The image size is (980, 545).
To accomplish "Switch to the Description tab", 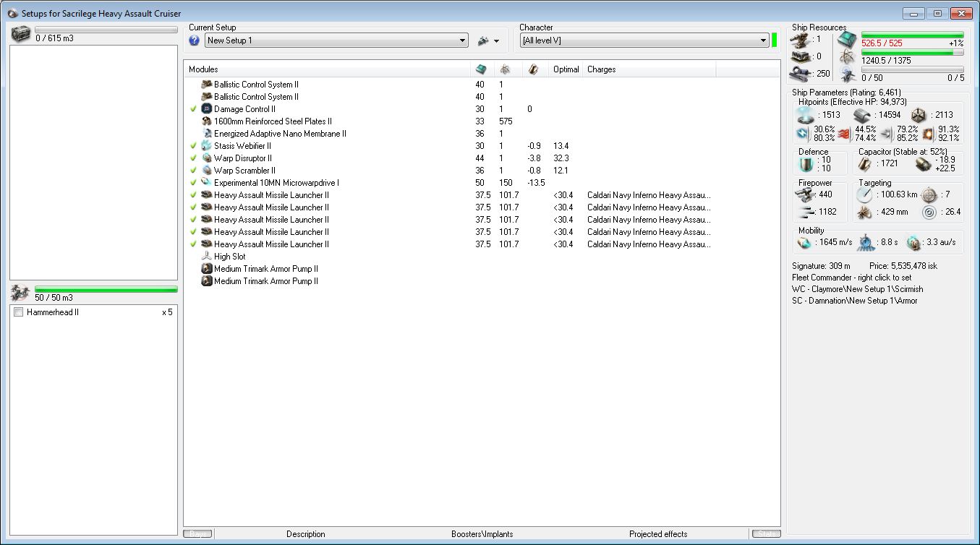I will coord(306,534).
